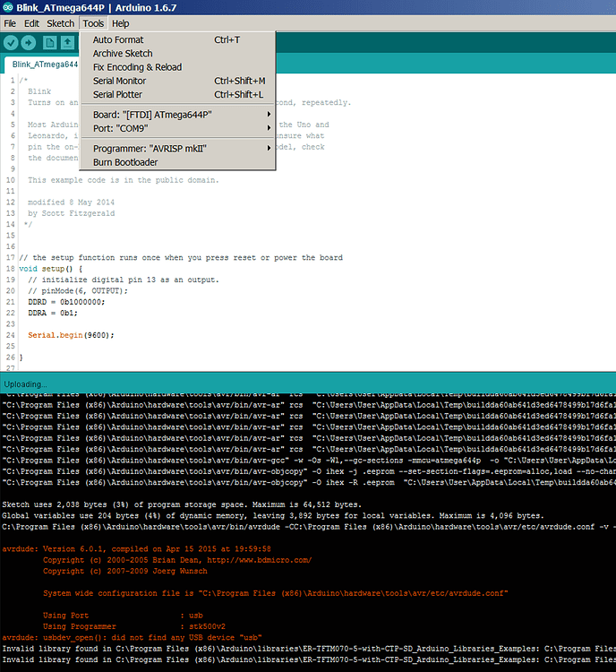Open the Help menu
The image size is (616, 672).
pos(120,23)
